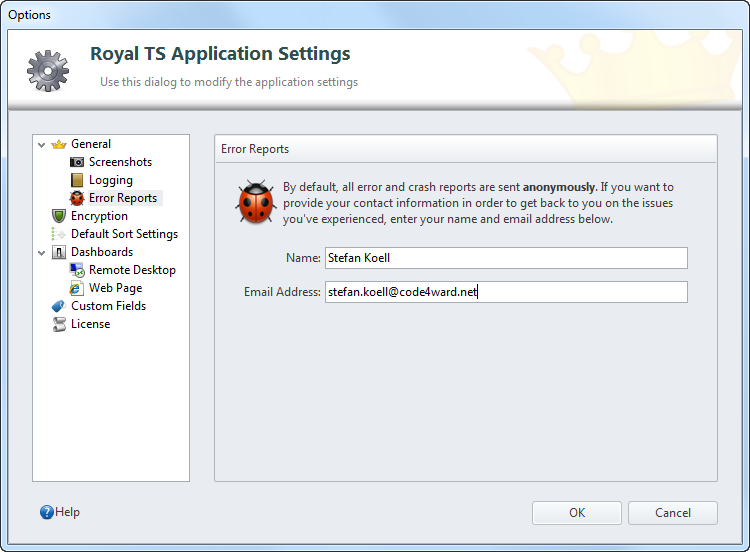
Task: Dismiss the dialog with Cancel
Action: point(673,513)
